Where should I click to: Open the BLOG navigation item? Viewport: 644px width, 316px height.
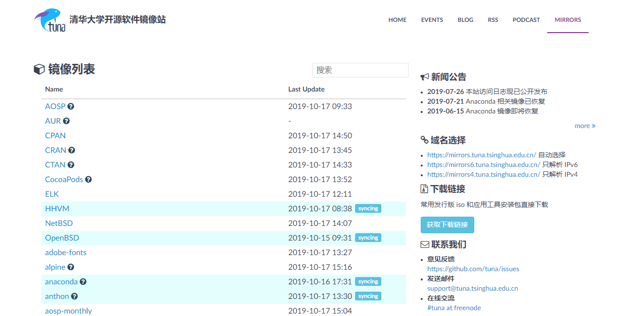click(x=465, y=20)
